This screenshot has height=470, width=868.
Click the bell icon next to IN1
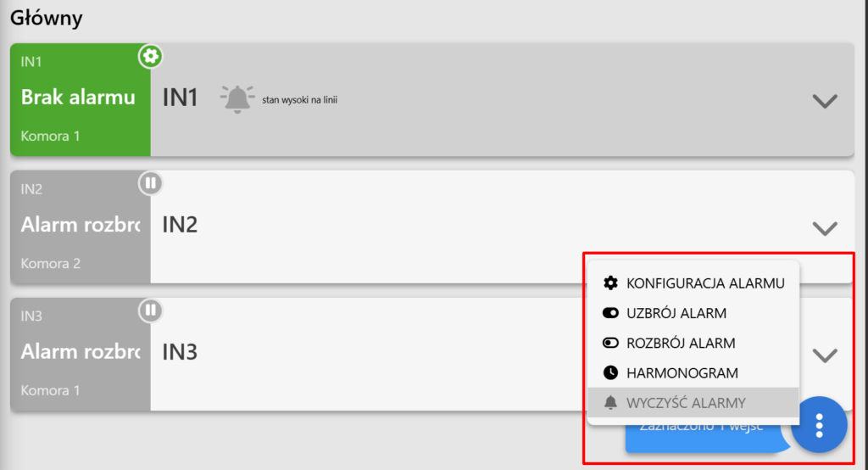237,99
